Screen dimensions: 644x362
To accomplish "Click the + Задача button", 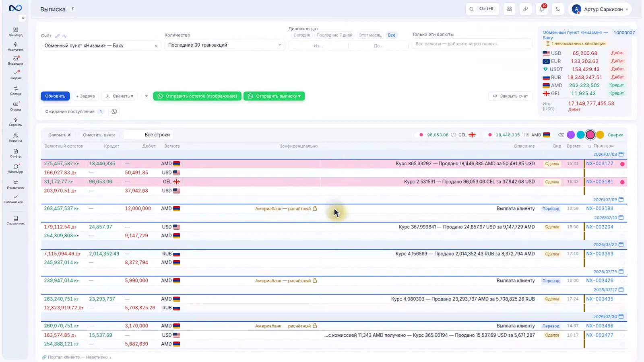I will pos(85,96).
